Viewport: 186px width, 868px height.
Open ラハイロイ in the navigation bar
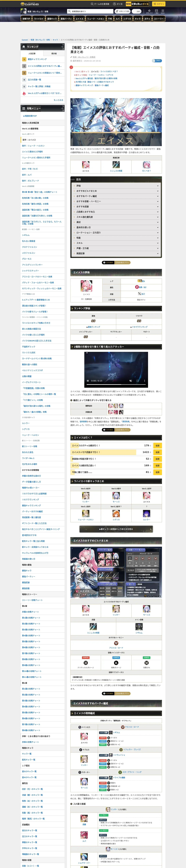tap(39, 19)
